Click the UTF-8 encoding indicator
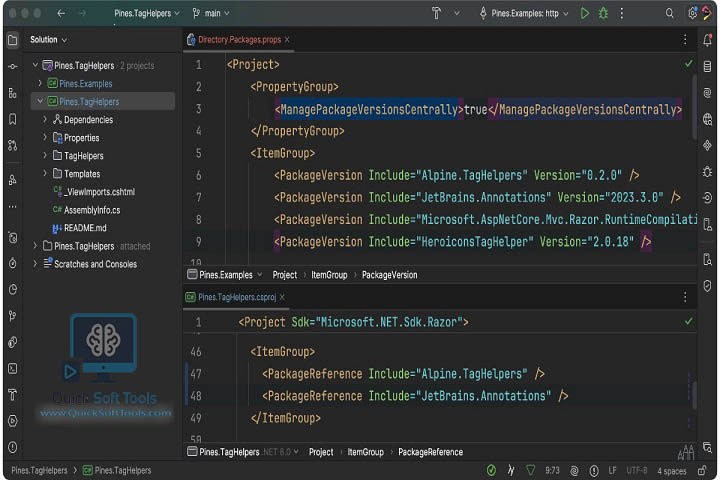Viewport: 720px width, 480px height. coord(636,470)
